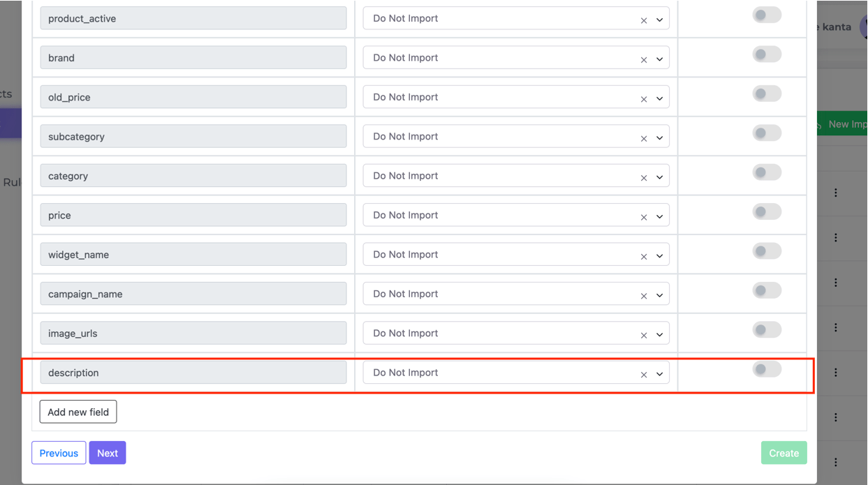Clear the old_price mapping selection
868x485 pixels.
pyautogui.click(x=644, y=99)
